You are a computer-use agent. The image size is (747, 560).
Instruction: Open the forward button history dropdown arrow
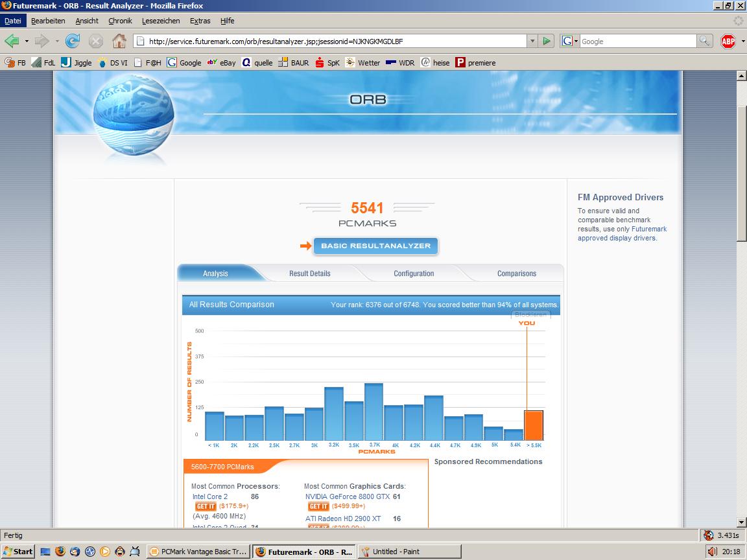click(57, 41)
